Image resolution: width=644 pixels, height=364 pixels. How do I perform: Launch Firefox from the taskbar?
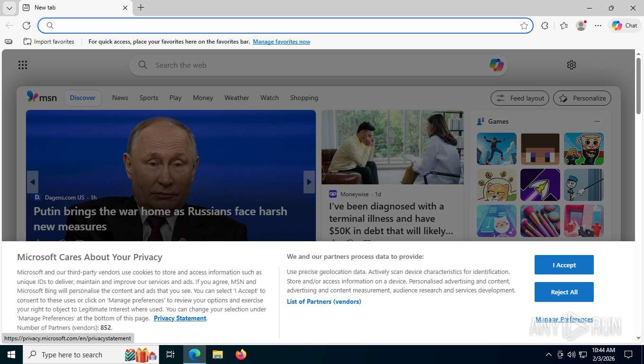click(x=241, y=355)
